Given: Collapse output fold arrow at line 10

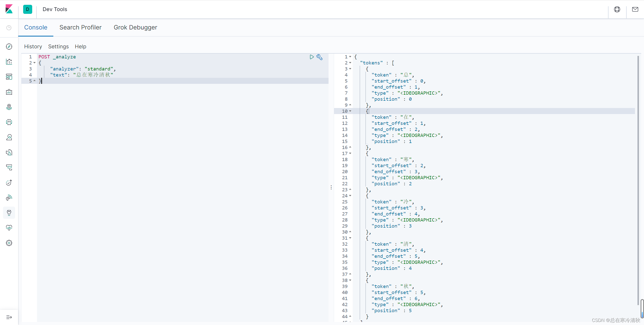Looking at the screenshot, I should [x=350, y=111].
